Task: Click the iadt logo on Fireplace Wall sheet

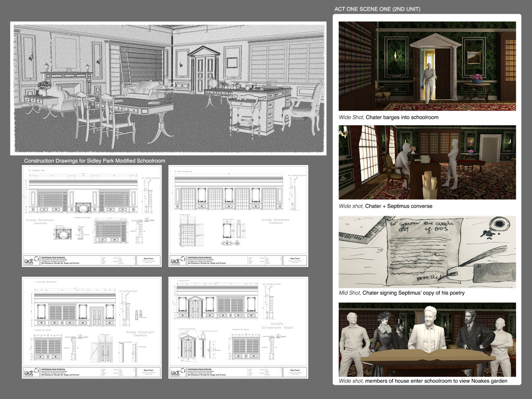Action: pos(32,260)
